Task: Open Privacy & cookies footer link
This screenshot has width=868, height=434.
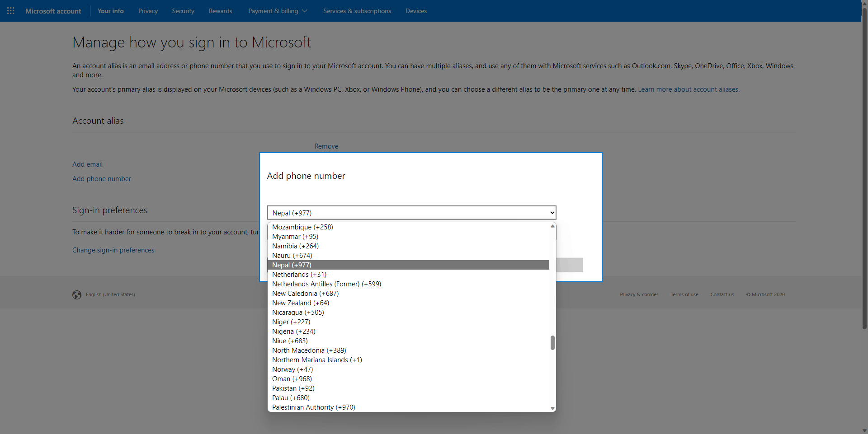Action: tap(639, 294)
